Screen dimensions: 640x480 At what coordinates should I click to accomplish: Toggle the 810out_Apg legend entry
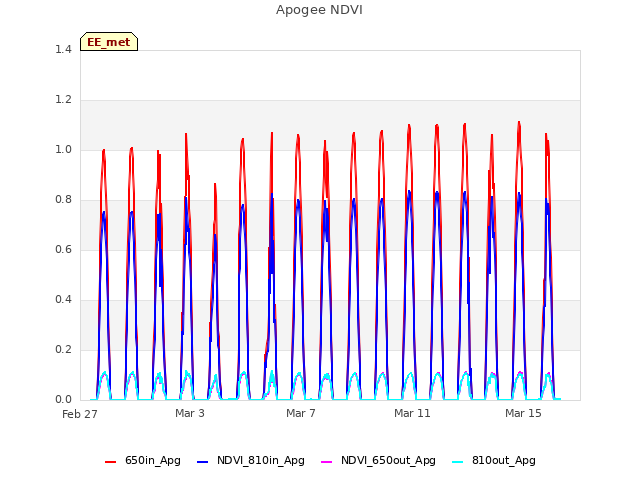point(494,461)
